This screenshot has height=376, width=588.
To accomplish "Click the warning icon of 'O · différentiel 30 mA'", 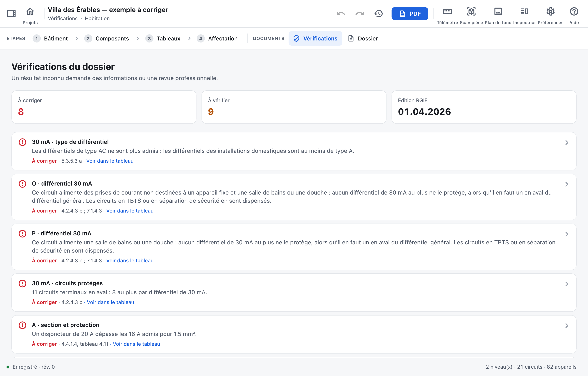I will tap(22, 184).
